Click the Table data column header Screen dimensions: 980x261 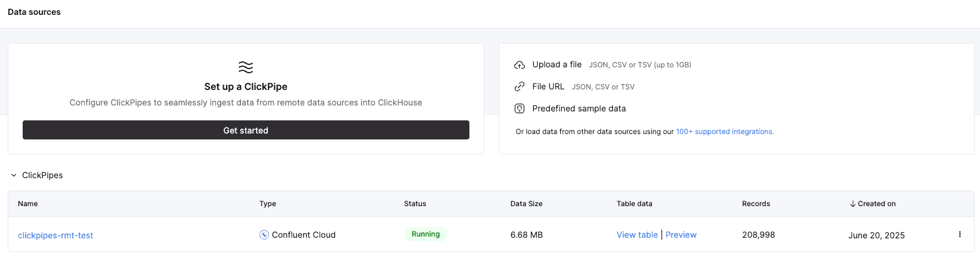[x=635, y=204]
